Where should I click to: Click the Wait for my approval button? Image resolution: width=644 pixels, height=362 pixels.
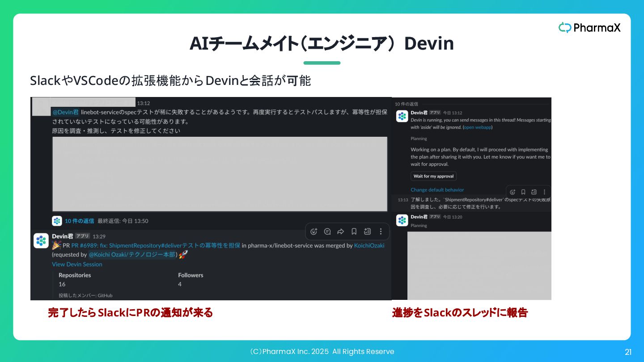433,176
